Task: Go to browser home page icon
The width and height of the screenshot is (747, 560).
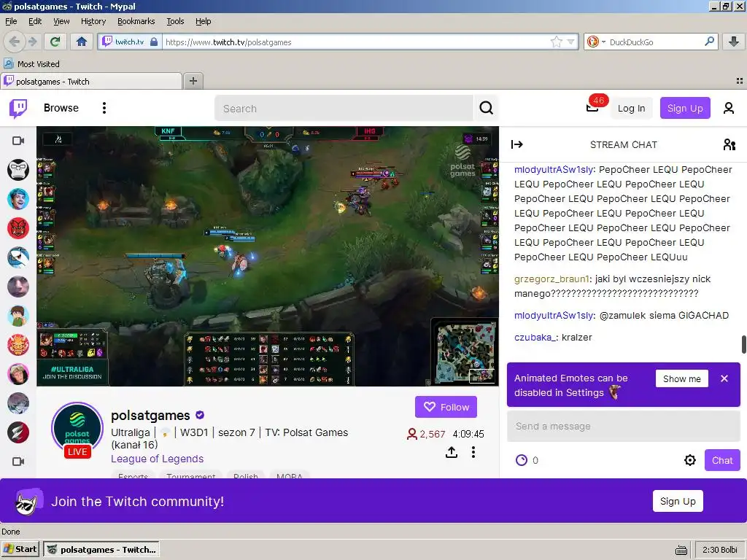Action: [x=82, y=42]
